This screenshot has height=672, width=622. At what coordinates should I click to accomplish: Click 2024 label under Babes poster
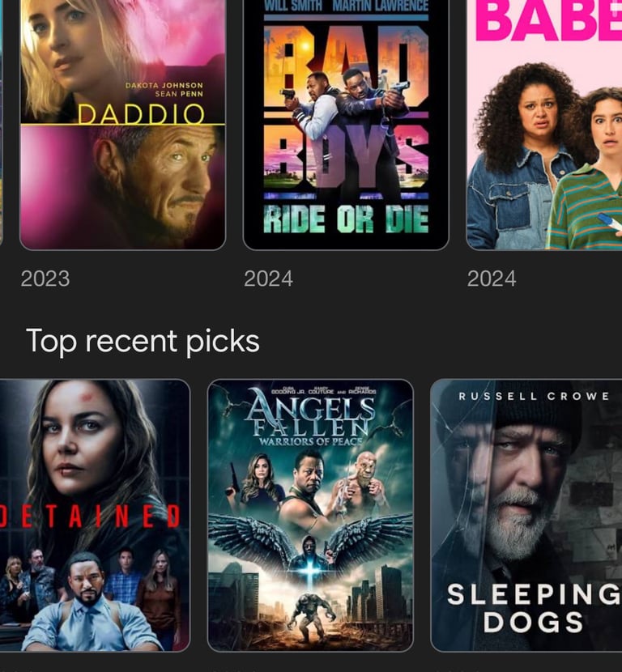click(492, 279)
